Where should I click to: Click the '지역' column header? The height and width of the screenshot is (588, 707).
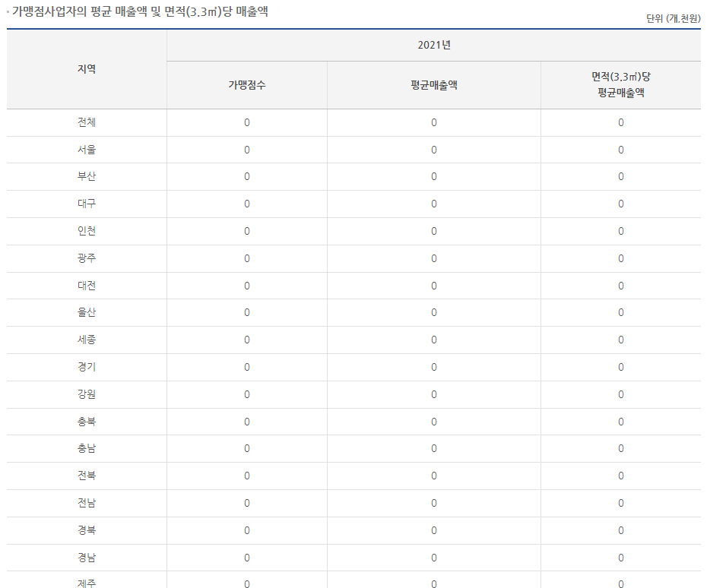click(87, 69)
